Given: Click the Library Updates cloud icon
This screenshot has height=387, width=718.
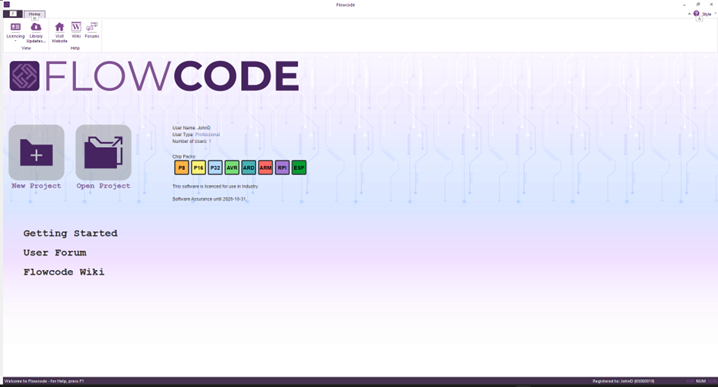Looking at the screenshot, I should pos(36,27).
